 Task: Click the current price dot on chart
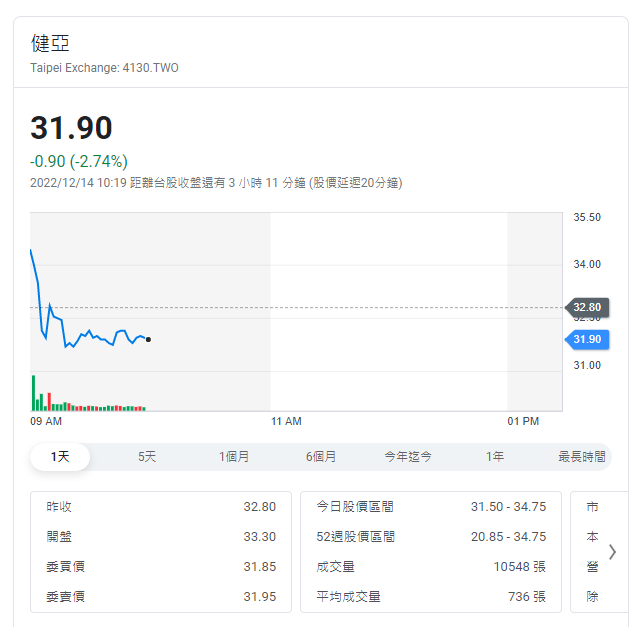[148, 340]
